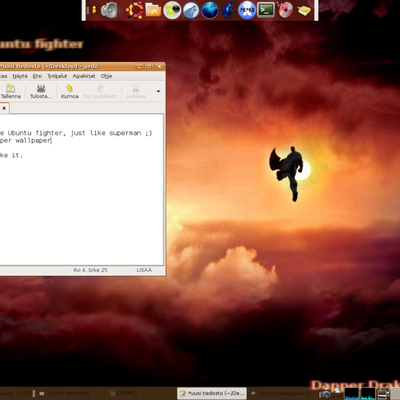
Task: Launch the howling wolf icon in dock
Action: point(191,10)
